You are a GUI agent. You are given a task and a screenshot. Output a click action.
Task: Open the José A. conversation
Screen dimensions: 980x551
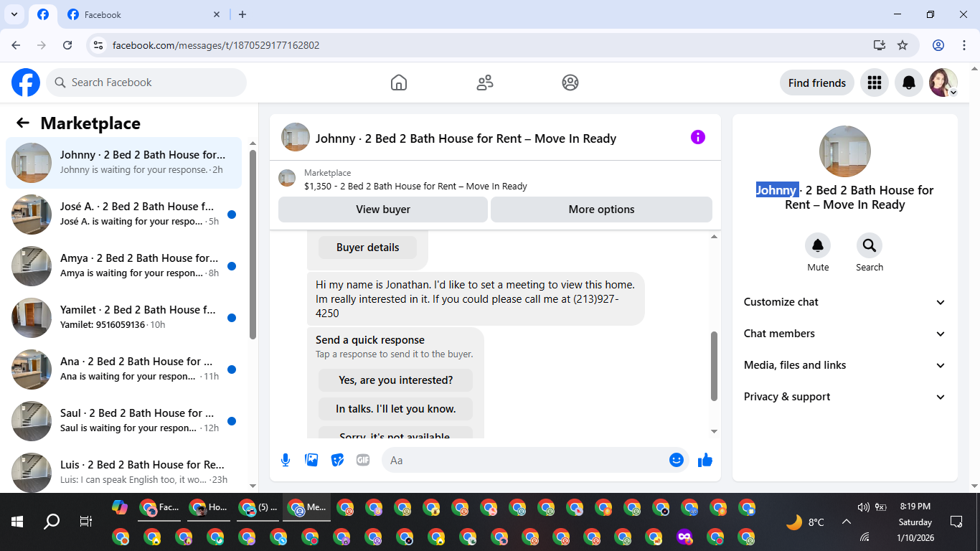pyautogui.click(x=124, y=215)
